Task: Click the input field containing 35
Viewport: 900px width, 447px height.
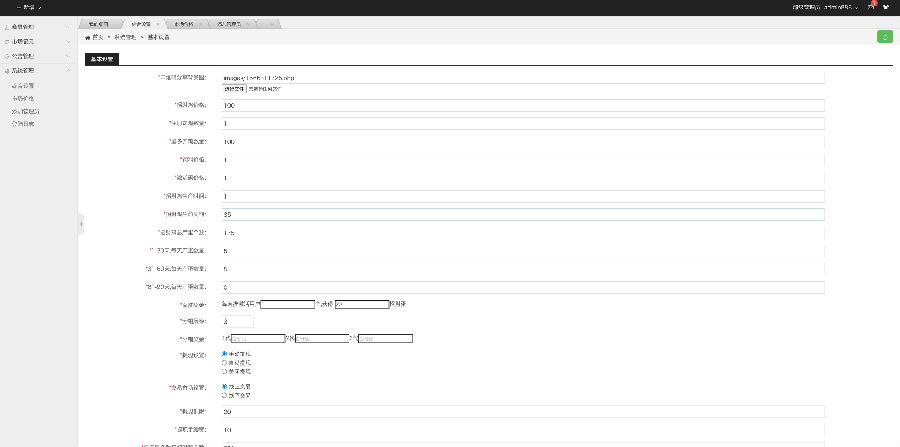Action: pos(522,214)
